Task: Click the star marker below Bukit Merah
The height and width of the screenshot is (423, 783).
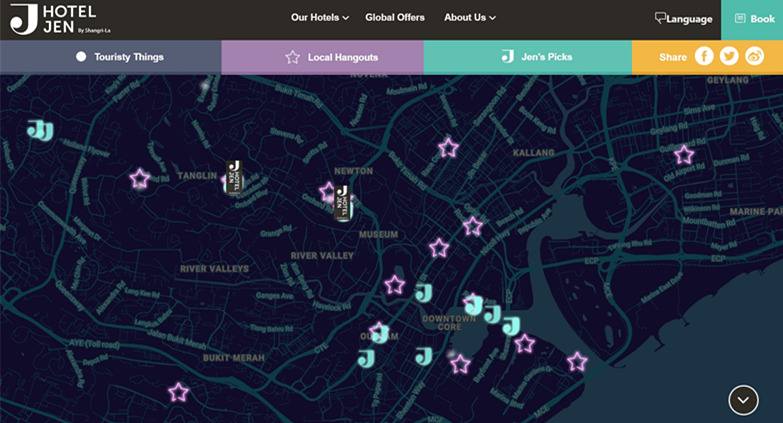Action: click(178, 393)
